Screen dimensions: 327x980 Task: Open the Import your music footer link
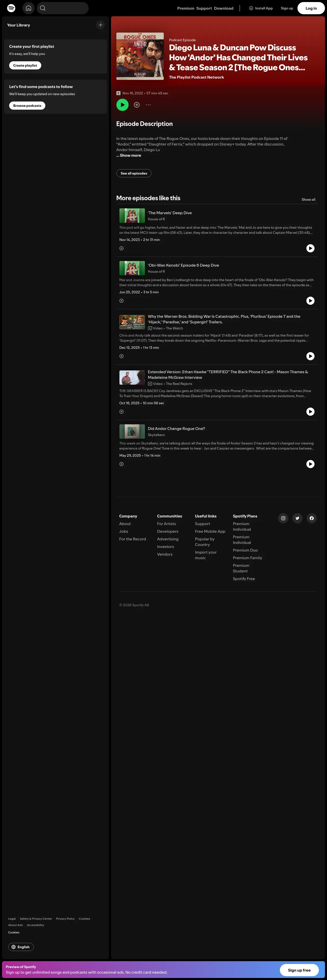[x=206, y=555]
